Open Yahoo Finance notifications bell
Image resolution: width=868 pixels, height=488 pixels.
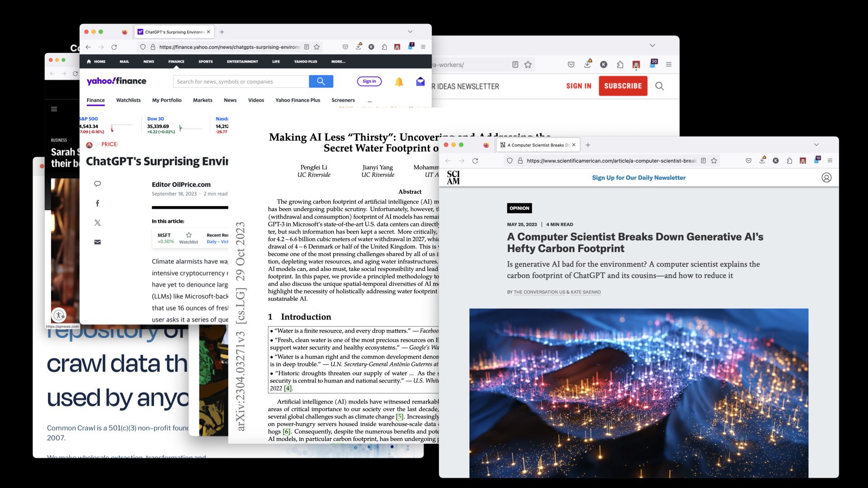click(x=399, y=82)
